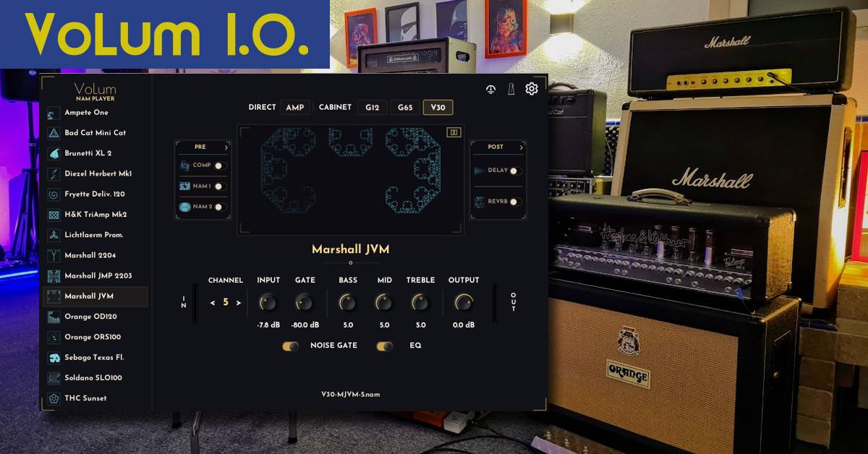Click the Ampete One amp icon
This screenshot has width=868, height=454.
54,113
